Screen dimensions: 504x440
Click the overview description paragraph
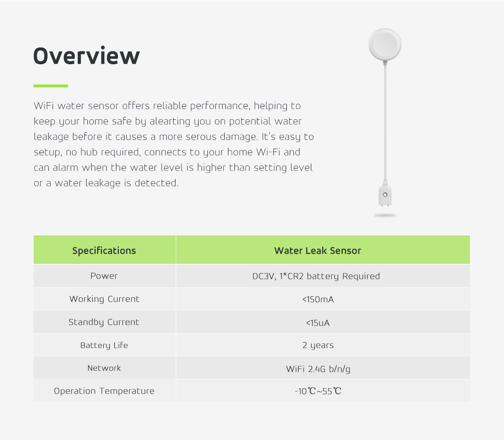tap(174, 144)
